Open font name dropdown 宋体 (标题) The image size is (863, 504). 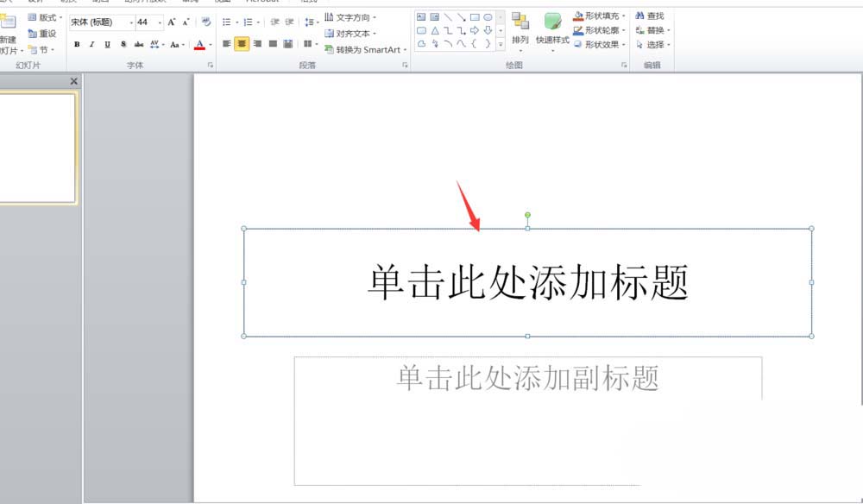(x=131, y=22)
